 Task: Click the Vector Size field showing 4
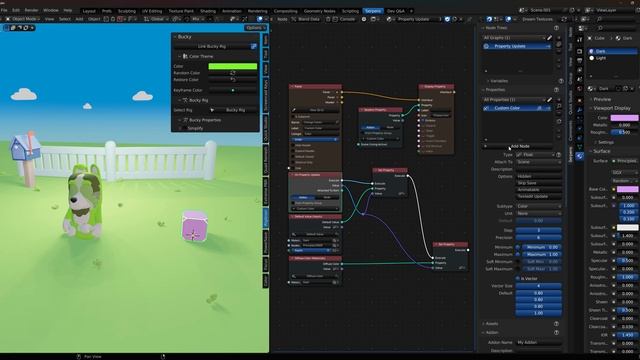pyautogui.click(x=538, y=286)
